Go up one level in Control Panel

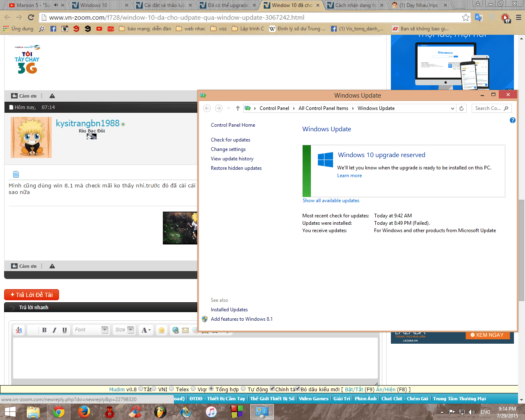pyautogui.click(x=238, y=108)
